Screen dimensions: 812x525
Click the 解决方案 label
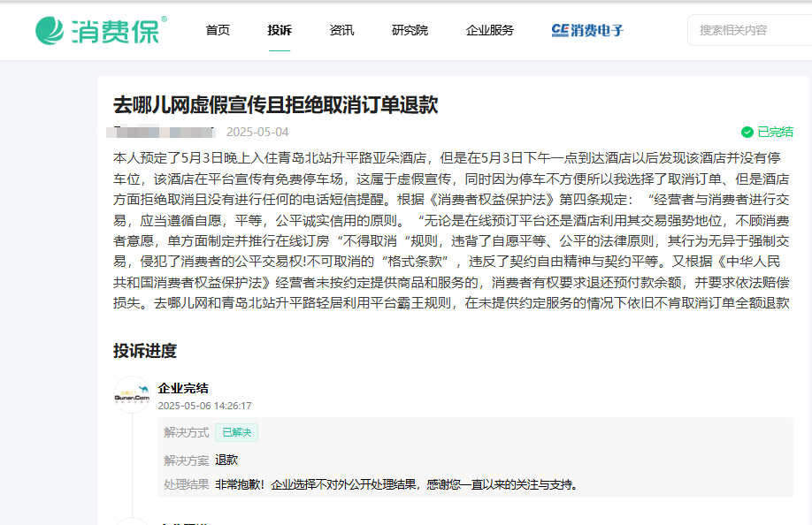tap(187, 460)
